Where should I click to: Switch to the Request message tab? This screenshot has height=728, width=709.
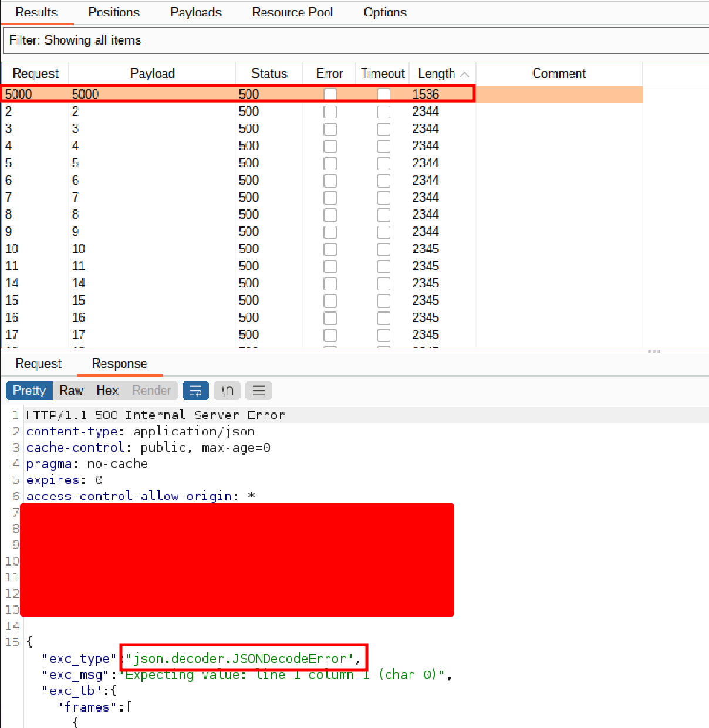pyautogui.click(x=39, y=364)
